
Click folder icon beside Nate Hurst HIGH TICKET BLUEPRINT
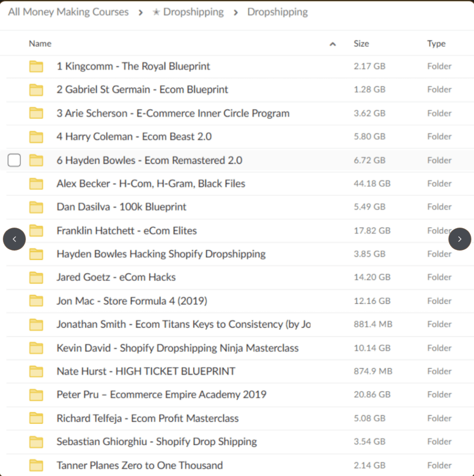point(36,371)
